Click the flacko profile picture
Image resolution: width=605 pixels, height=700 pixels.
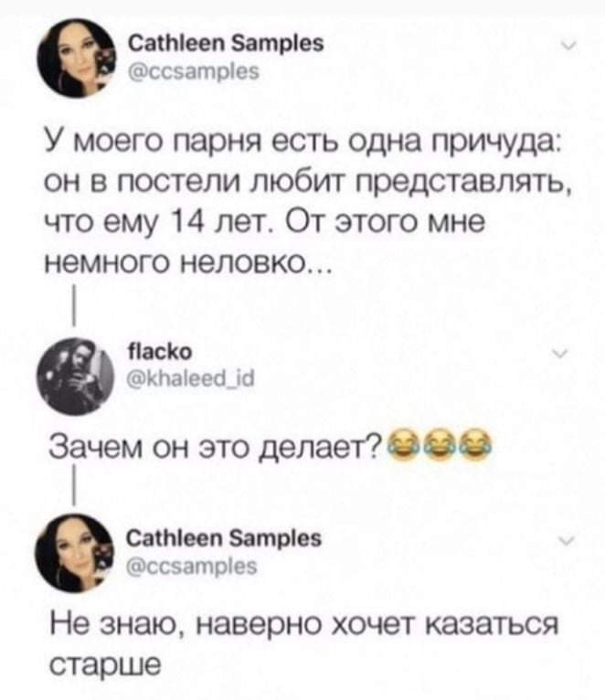click(76, 377)
